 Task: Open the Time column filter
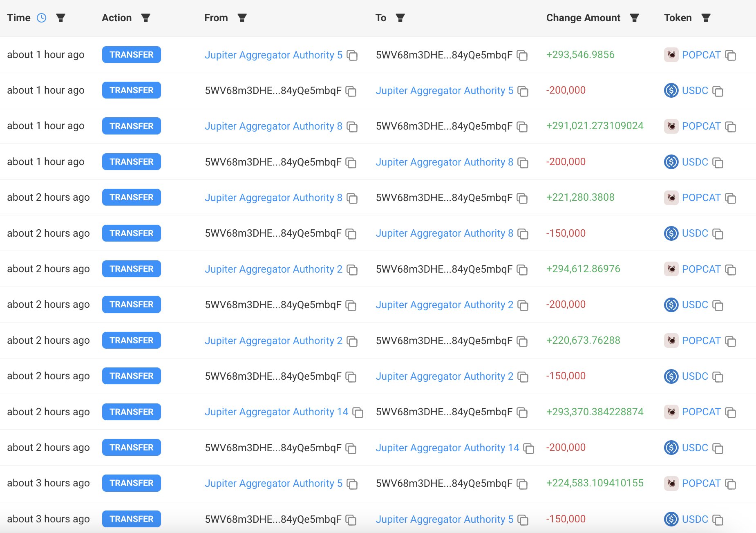(60, 18)
